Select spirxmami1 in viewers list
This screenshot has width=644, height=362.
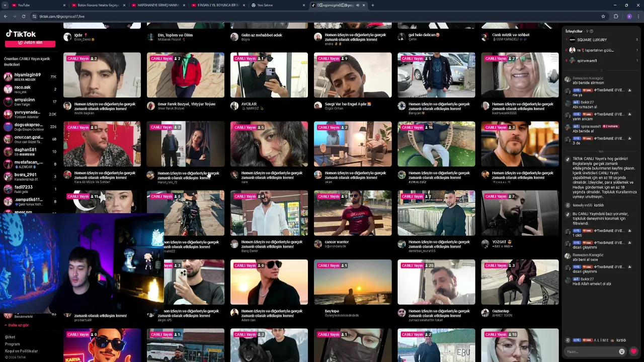(x=602, y=61)
